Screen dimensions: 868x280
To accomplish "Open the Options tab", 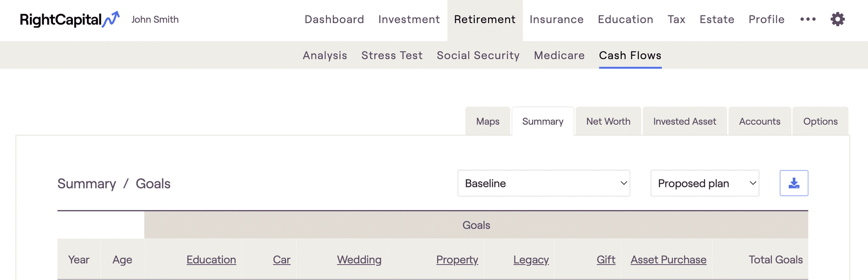I will pos(820,121).
